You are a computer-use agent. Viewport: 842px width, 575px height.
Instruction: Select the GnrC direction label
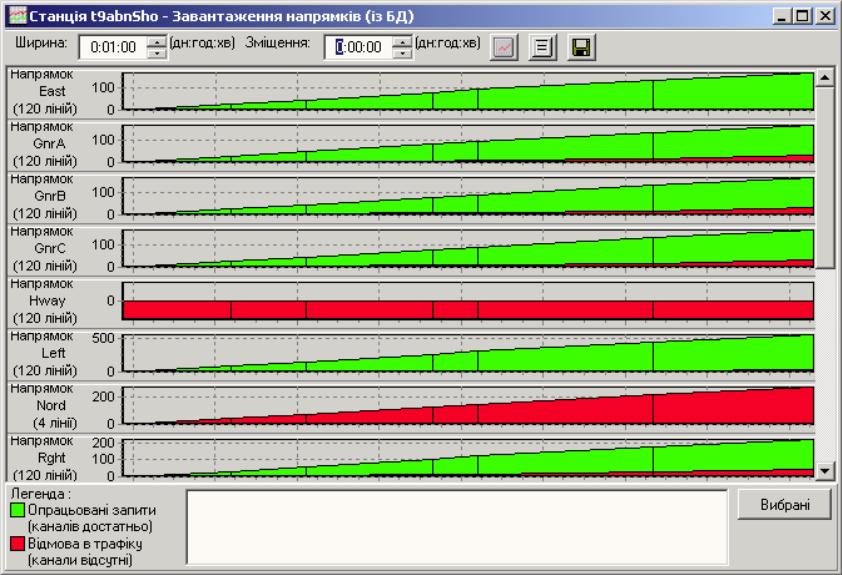coord(49,248)
